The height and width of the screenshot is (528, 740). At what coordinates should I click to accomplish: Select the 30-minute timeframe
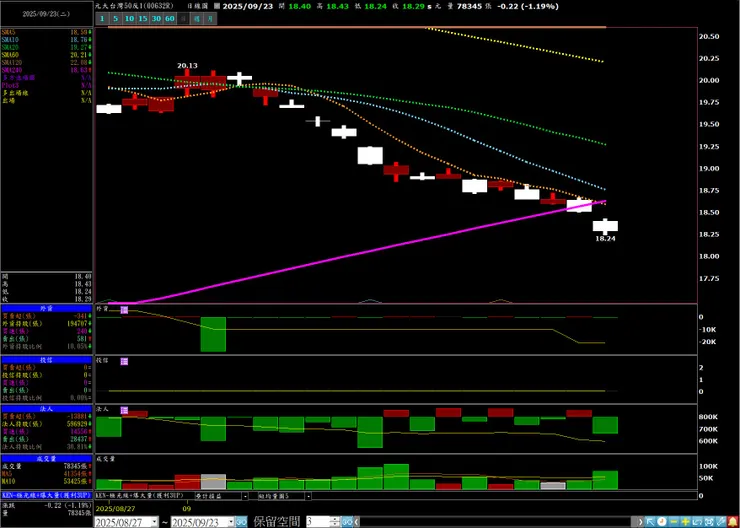pyautogui.click(x=157, y=19)
